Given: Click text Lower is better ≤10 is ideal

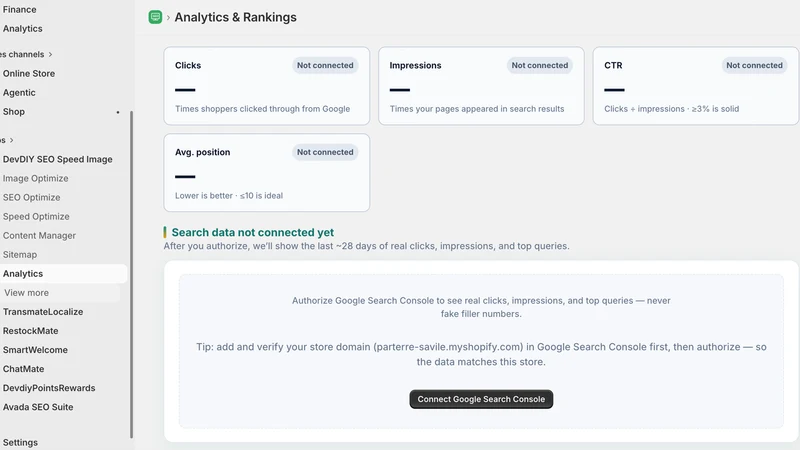Looking at the screenshot, I should (x=229, y=195).
